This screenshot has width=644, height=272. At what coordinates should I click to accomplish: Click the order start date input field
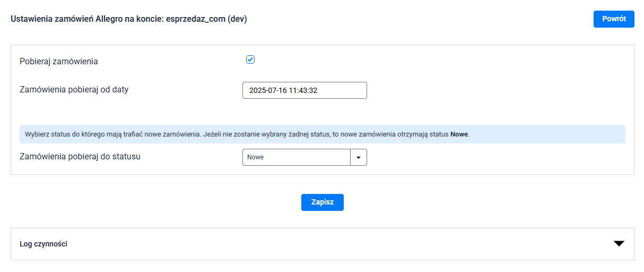click(304, 90)
